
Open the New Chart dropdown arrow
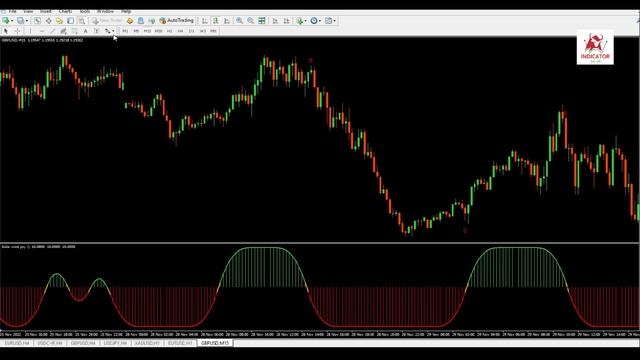(12, 21)
